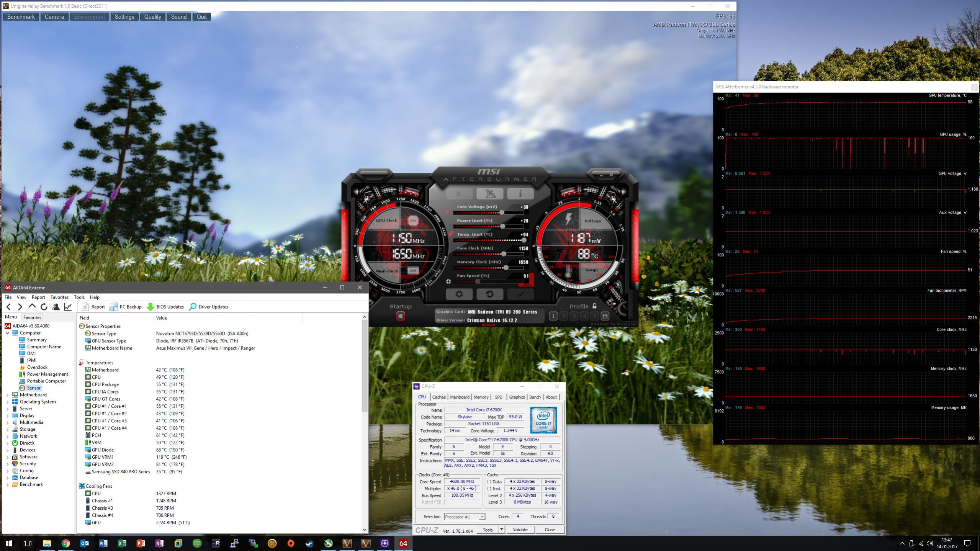This screenshot has width=980, height=551.
Task: Toggle the Auto fan speed button
Action: pos(527,284)
